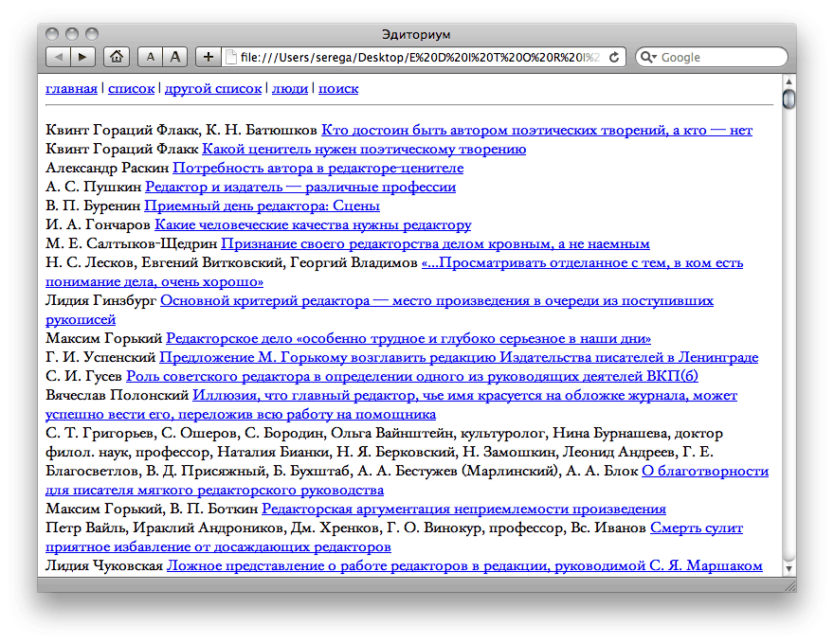The height and width of the screenshot is (644, 834).
Task: Reload page using the circular arrow icon
Action: tap(614, 57)
